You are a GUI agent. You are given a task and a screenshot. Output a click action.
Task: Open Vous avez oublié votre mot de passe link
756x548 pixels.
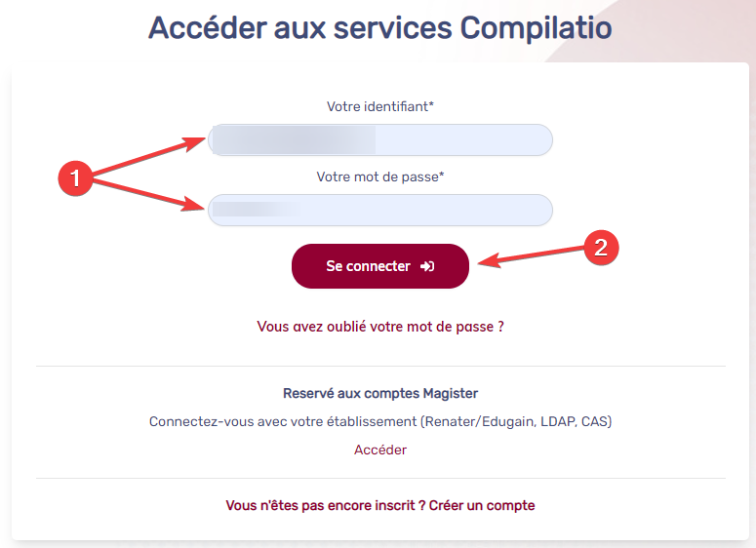(379, 327)
